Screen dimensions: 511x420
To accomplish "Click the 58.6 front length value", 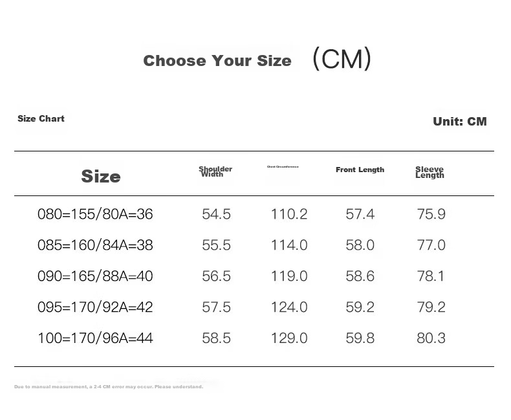I will coord(360,276).
